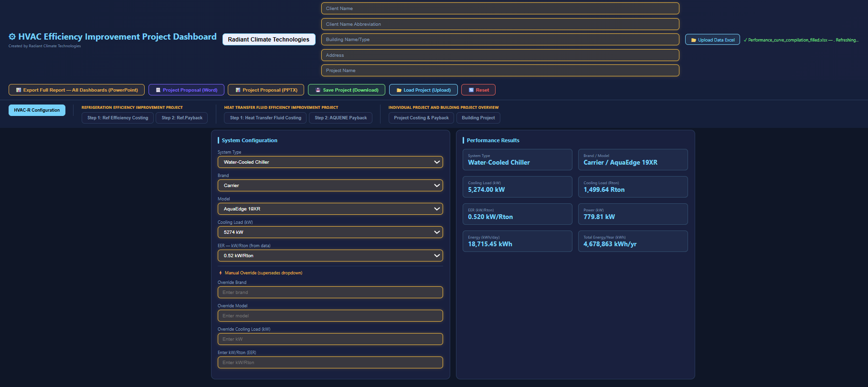The width and height of the screenshot is (868, 387).
Task: Click Save Project (Download) button
Action: pos(347,90)
